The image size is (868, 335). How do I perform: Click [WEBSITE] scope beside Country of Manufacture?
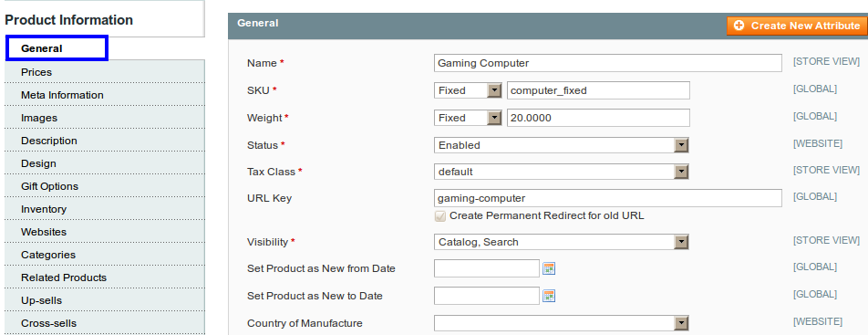(x=818, y=321)
